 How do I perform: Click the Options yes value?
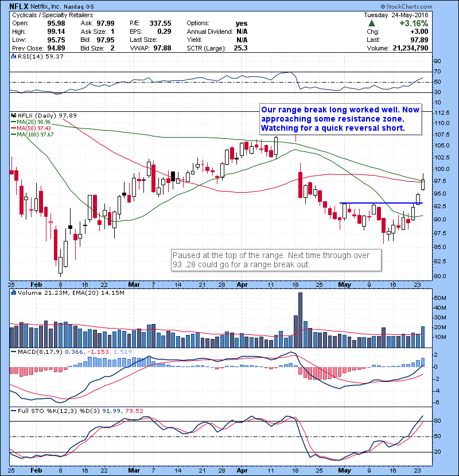click(242, 24)
